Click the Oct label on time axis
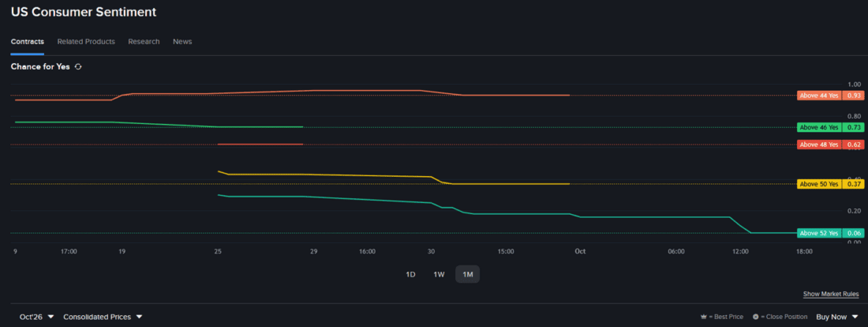The image size is (868, 327). [x=580, y=251]
